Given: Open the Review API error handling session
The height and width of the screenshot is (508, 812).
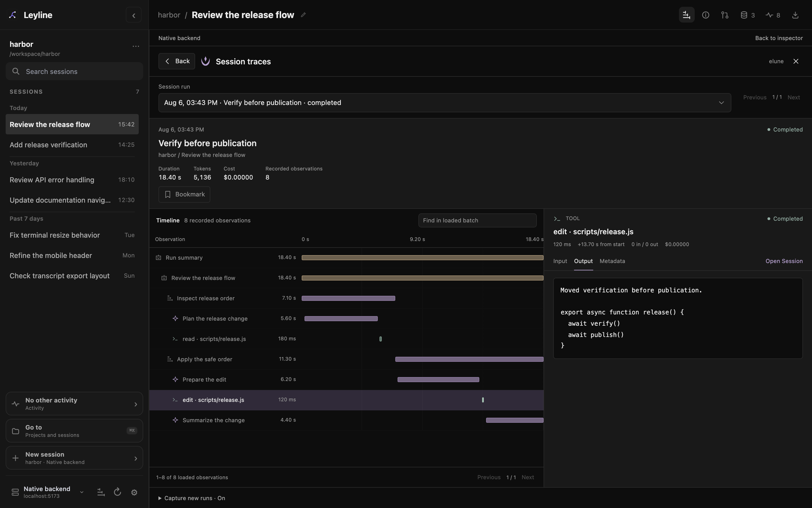Looking at the screenshot, I should tap(72, 180).
